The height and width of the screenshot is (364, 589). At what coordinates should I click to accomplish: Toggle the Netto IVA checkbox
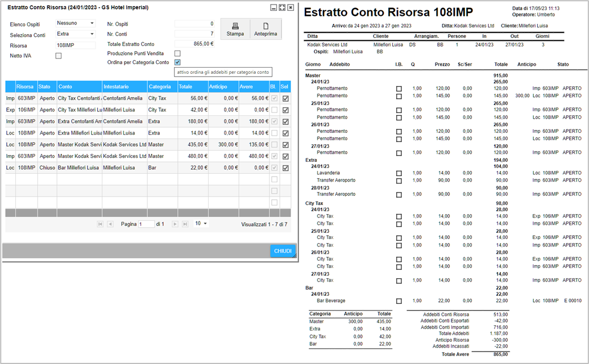pyautogui.click(x=58, y=56)
